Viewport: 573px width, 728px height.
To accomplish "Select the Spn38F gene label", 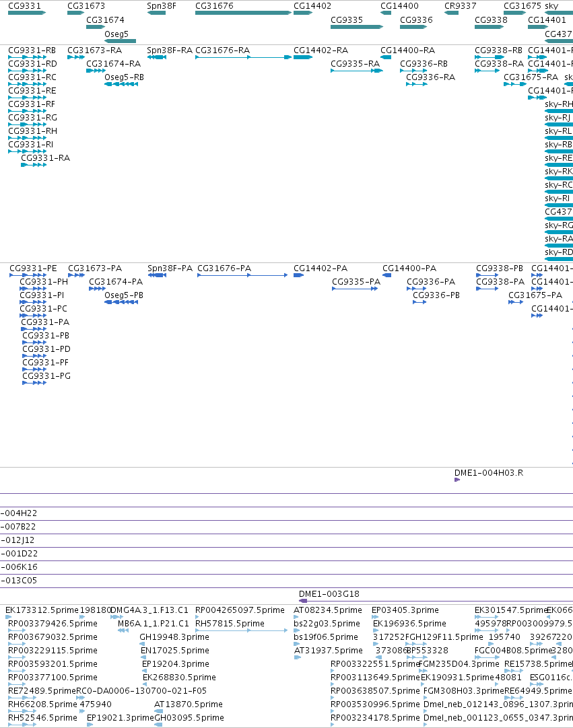I will click(x=161, y=6).
